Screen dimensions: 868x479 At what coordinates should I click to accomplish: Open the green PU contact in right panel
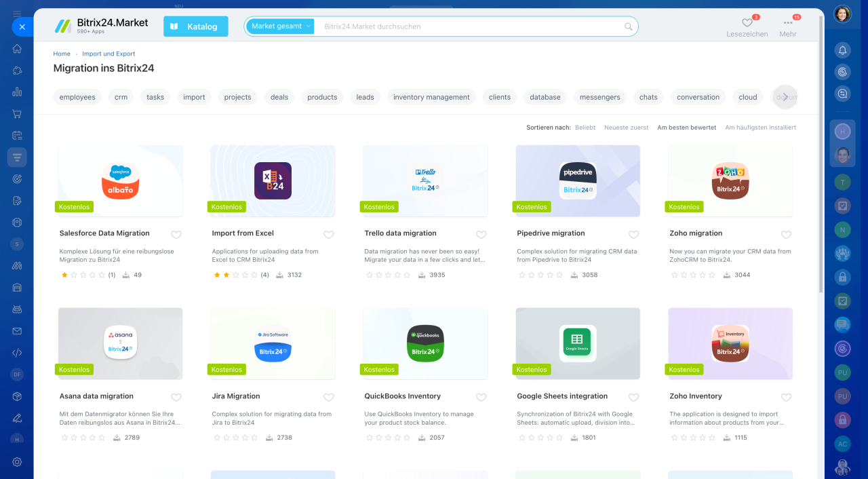[842, 373]
